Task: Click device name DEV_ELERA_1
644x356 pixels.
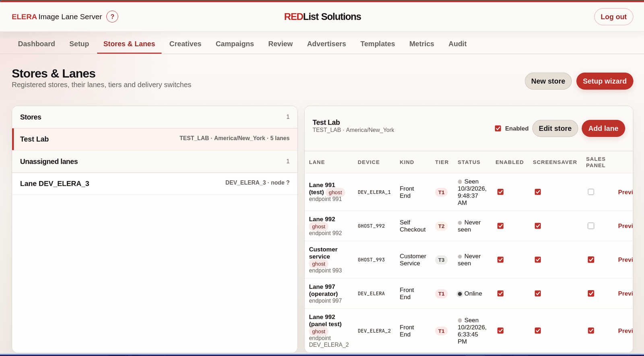Action: tap(374, 192)
